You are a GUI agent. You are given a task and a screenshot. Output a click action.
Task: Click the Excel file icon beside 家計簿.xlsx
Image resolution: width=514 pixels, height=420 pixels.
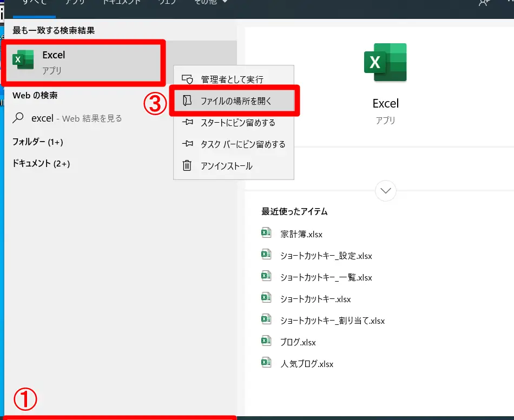266,232
